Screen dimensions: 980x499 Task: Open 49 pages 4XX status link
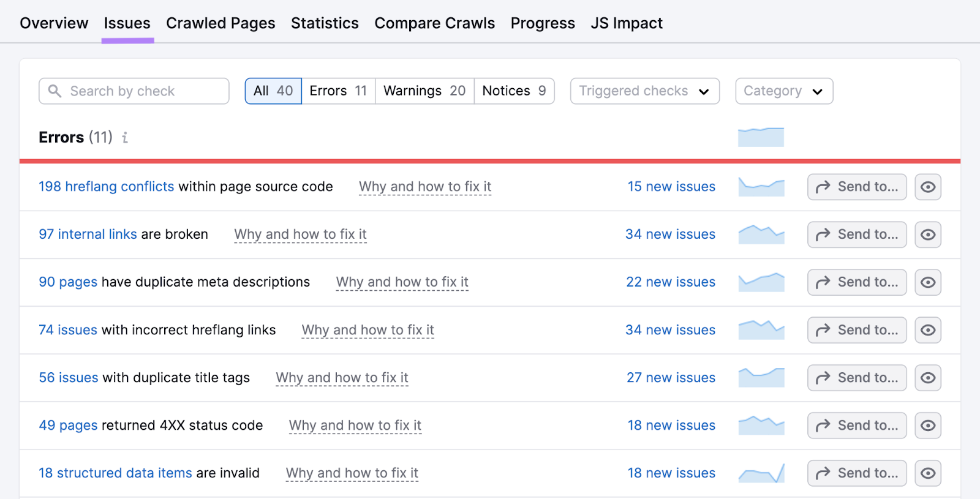tap(68, 426)
